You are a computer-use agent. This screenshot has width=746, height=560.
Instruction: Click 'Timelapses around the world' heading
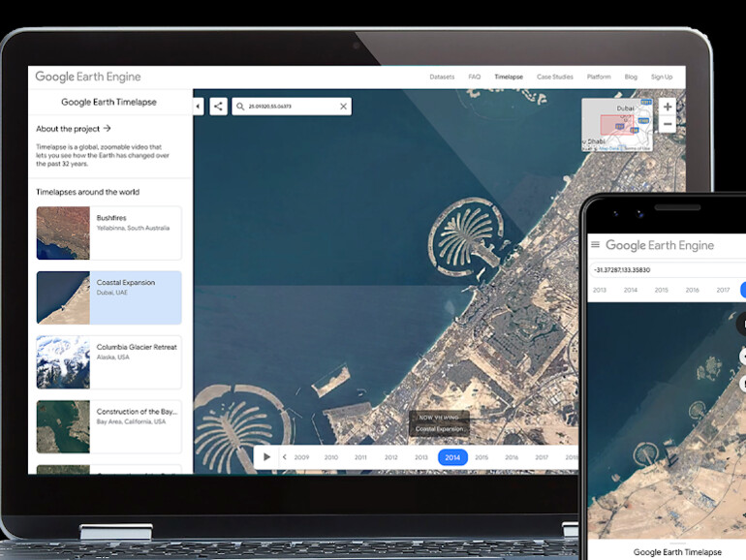coord(87,192)
